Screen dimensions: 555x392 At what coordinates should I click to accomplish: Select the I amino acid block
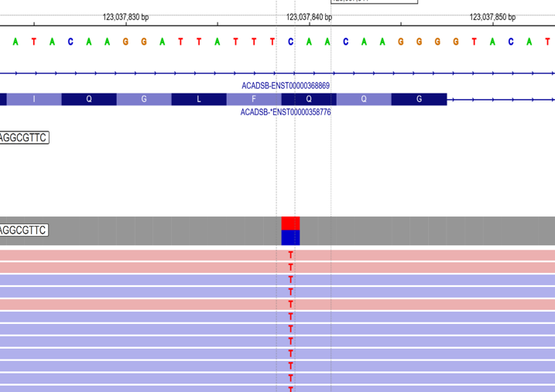click(33, 99)
